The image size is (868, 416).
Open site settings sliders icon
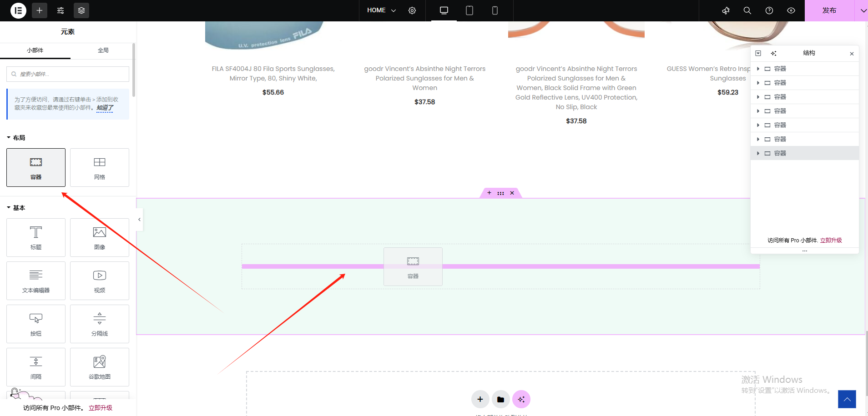pos(61,10)
